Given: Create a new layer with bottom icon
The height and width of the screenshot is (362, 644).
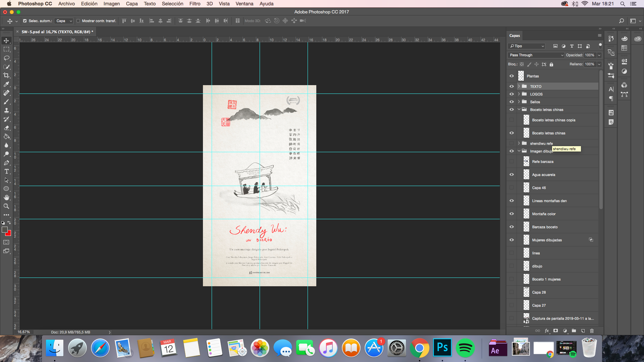Looking at the screenshot, I should click(x=583, y=331).
